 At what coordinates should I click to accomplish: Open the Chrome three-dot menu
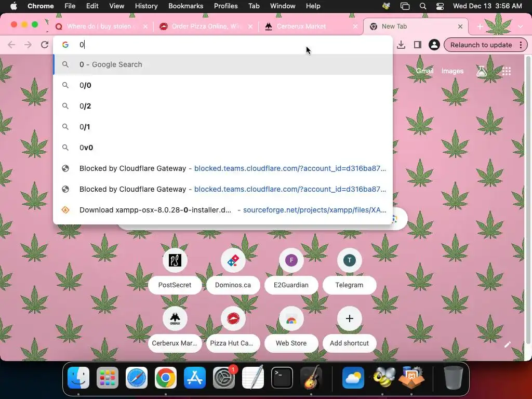point(521,45)
